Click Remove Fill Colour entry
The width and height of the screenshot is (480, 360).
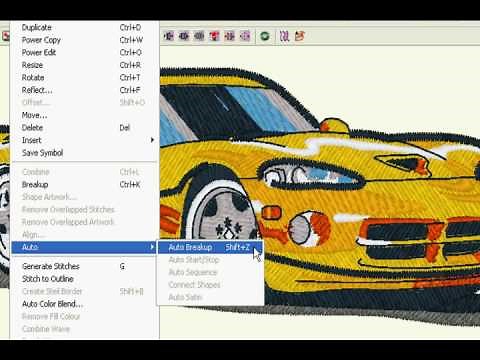(x=84, y=316)
